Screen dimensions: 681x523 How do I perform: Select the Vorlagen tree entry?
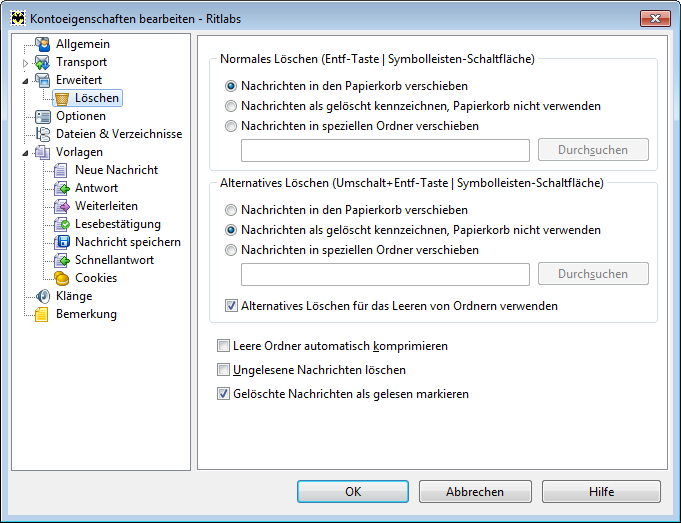coord(79,152)
